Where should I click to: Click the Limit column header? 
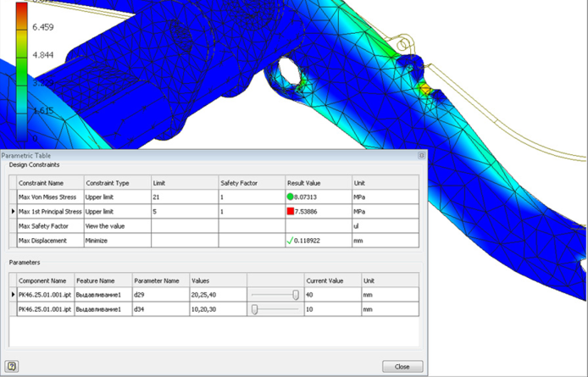[185, 183]
